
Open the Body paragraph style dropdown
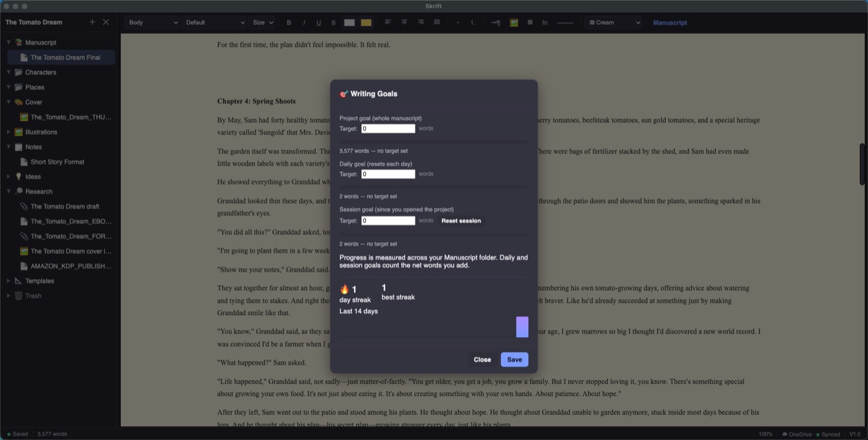click(152, 23)
